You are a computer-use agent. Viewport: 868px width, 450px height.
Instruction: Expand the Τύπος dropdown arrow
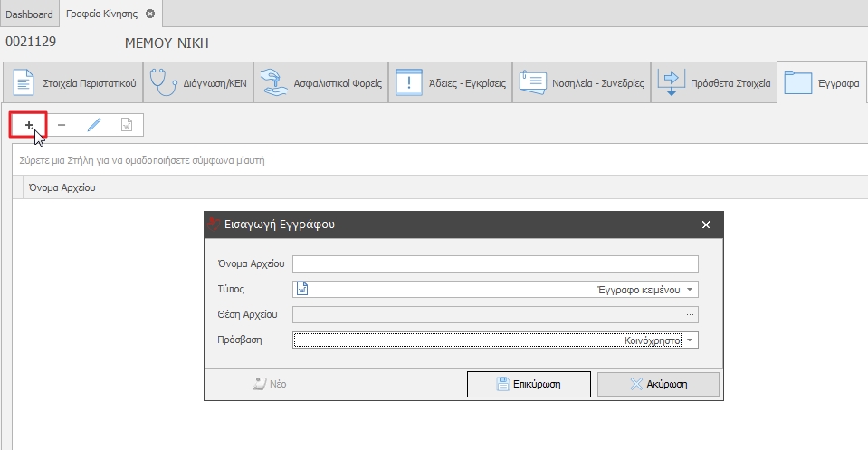click(690, 290)
